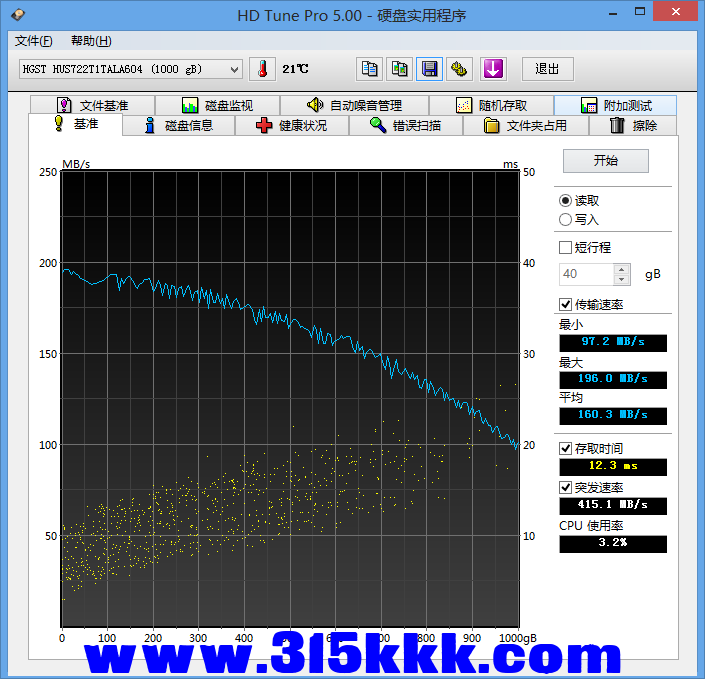Switch to the 随机存取 tab
Screen dimensions: 705x679
pos(491,105)
